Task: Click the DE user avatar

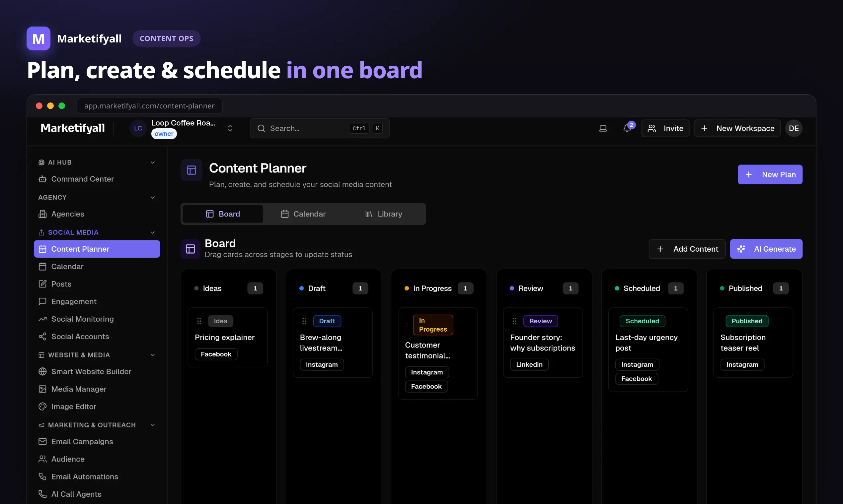Action: 793,128
